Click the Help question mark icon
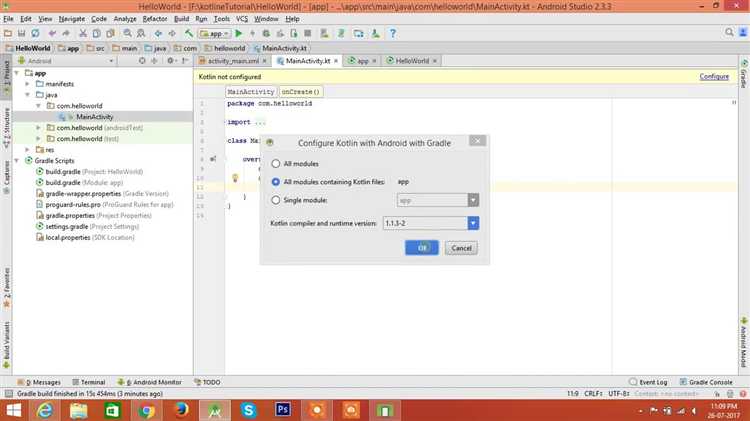The image size is (750, 421). pyautogui.click(x=393, y=33)
